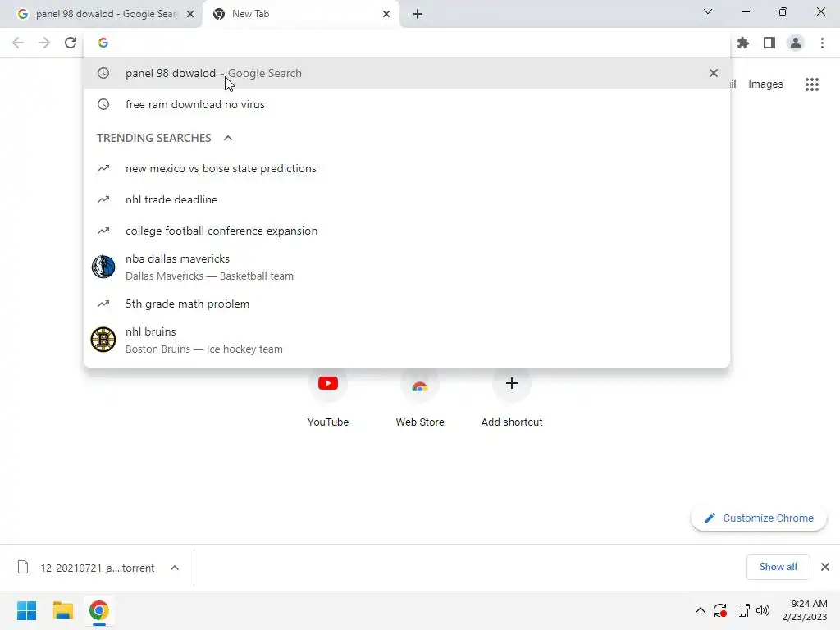The image size is (840, 630).
Task: Open the Windows Start menu
Action: pyautogui.click(x=27, y=610)
